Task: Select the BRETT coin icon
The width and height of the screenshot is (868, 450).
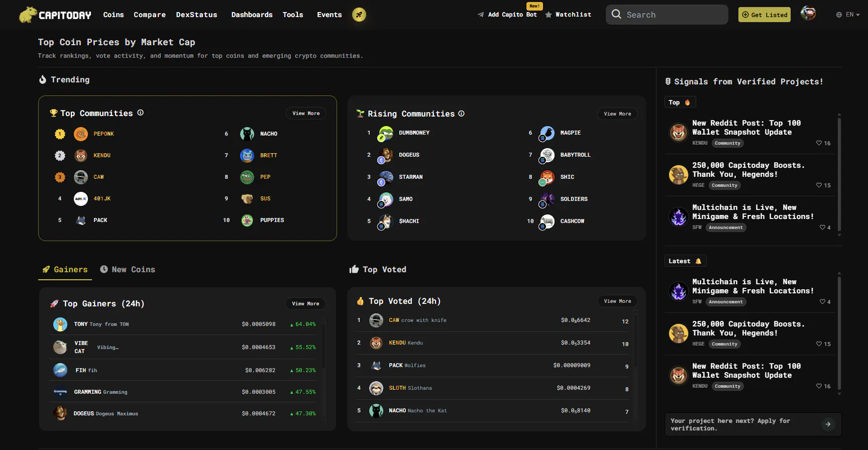Action: click(x=247, y=155)
